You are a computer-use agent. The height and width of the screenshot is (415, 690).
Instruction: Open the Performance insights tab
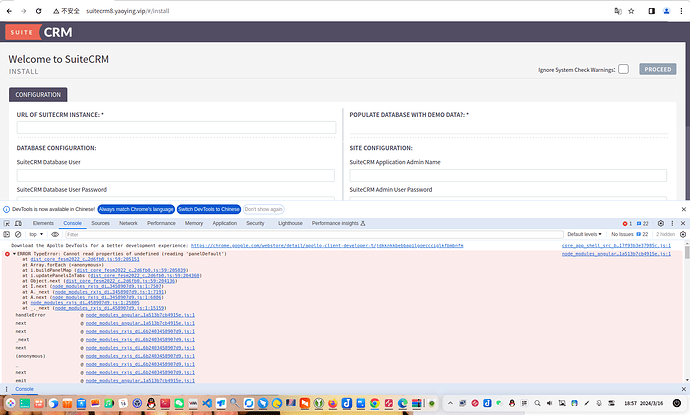tap(338, 224)
